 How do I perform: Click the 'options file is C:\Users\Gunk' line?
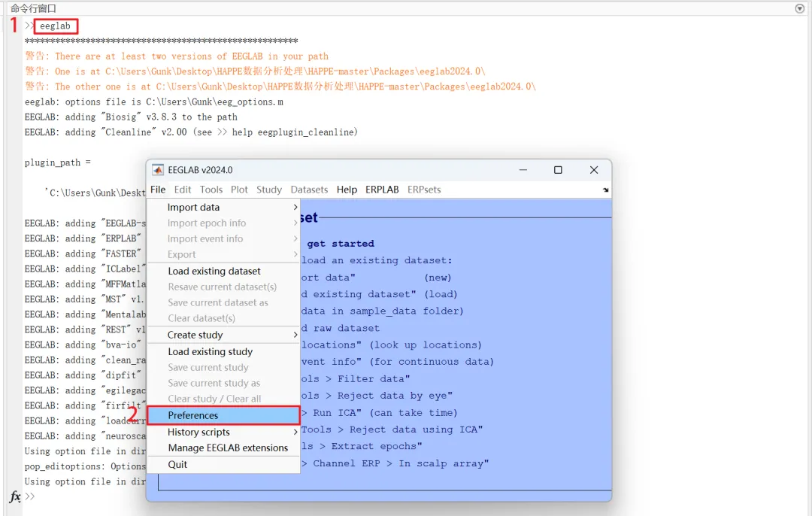click(x=154, y=102)
